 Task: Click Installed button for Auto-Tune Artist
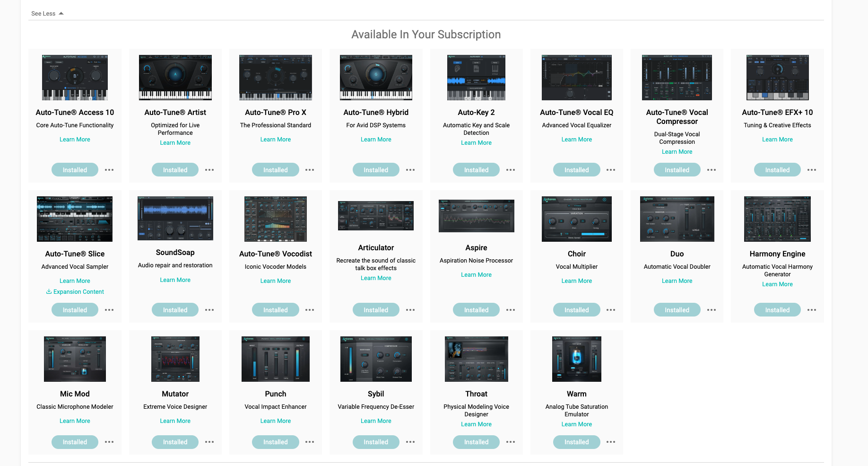pyautogui.click(x=175, y=170)
